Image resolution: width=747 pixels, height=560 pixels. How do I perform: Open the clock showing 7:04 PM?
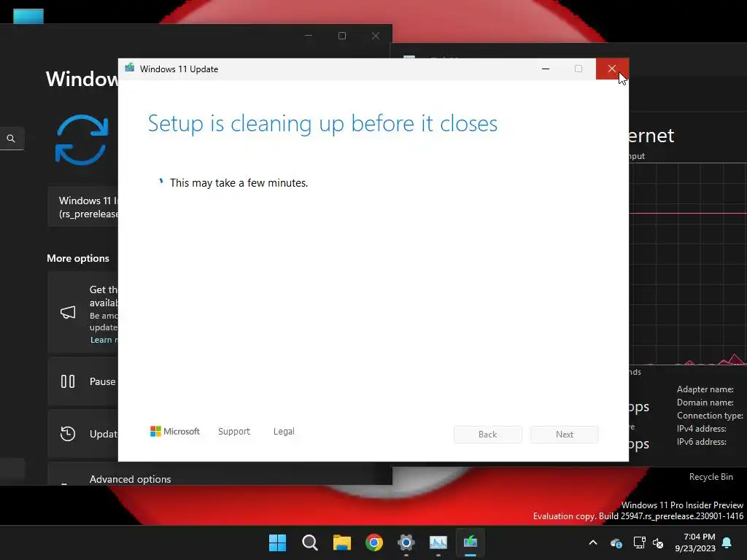695,542
